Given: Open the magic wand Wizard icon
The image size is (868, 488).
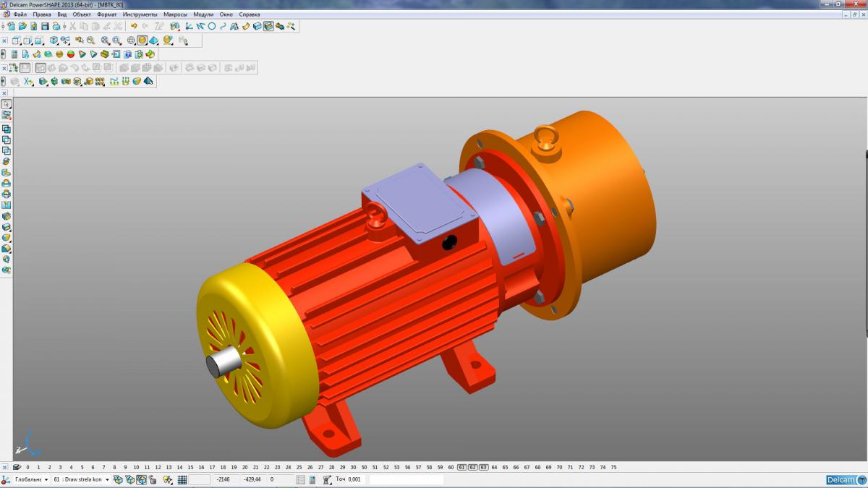Looking at the screenshot, I should [x=291, y=26].
